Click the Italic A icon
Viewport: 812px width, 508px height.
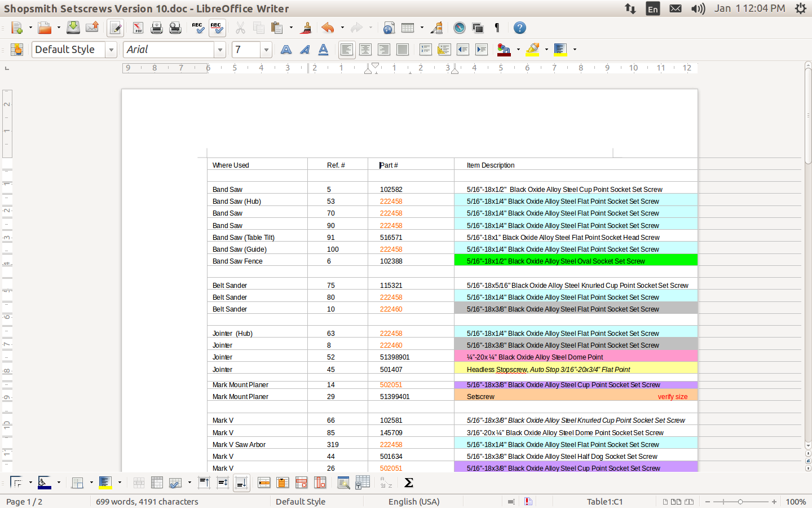305,50
